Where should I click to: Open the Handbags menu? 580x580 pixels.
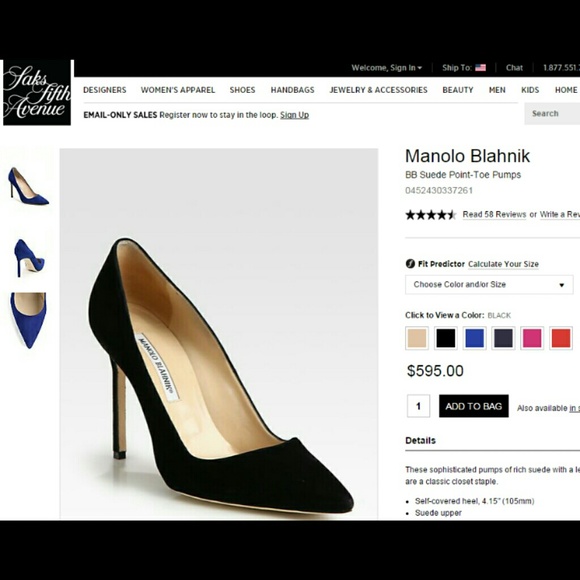pos(292,90)
